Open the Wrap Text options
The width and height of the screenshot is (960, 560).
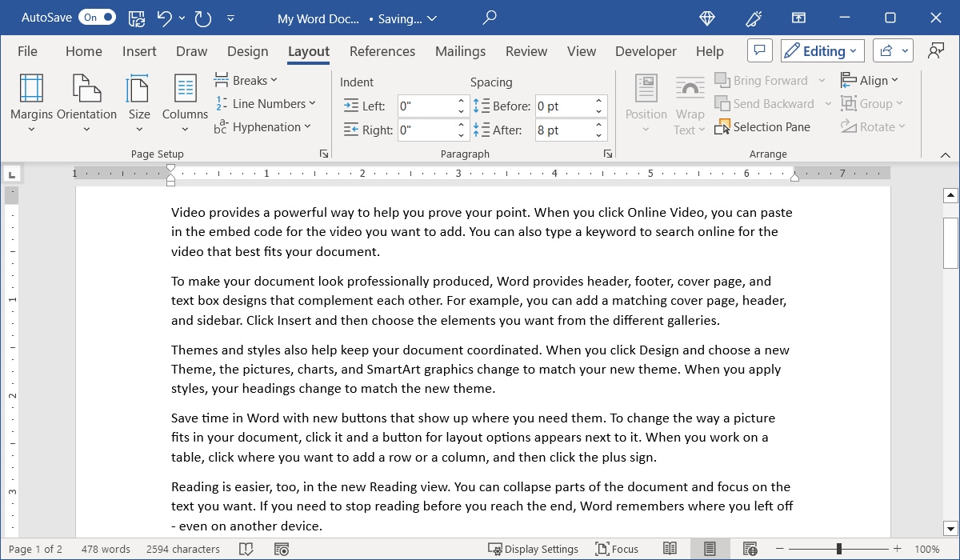689,102
